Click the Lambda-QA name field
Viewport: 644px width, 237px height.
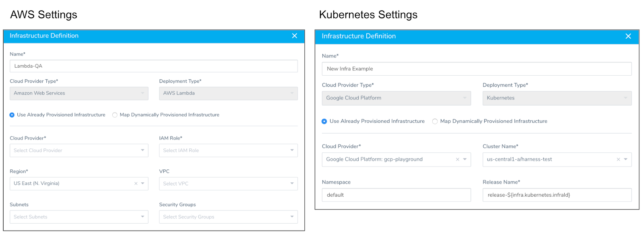tap(154, 66)
